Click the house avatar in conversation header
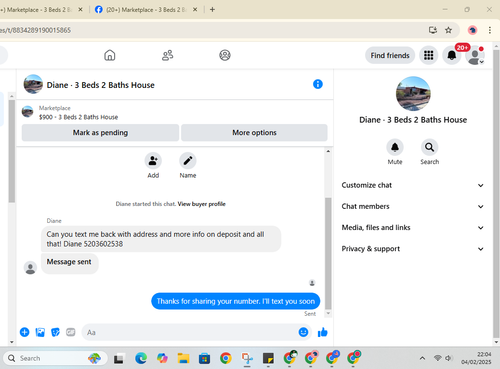The width and height of the screenshot is (500, 369). click(x=33, y=84)
